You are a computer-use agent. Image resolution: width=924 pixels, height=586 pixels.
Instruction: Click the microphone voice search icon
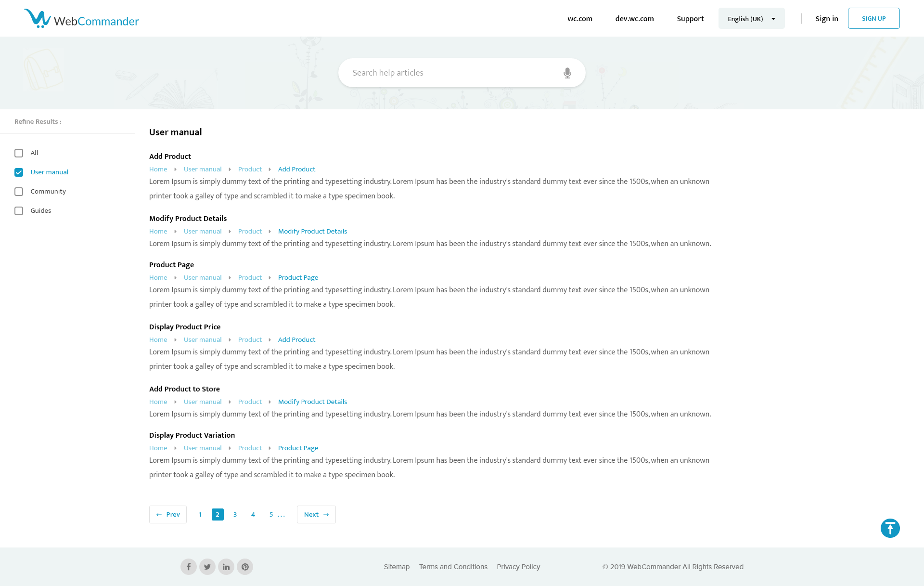tap(567, 73)
